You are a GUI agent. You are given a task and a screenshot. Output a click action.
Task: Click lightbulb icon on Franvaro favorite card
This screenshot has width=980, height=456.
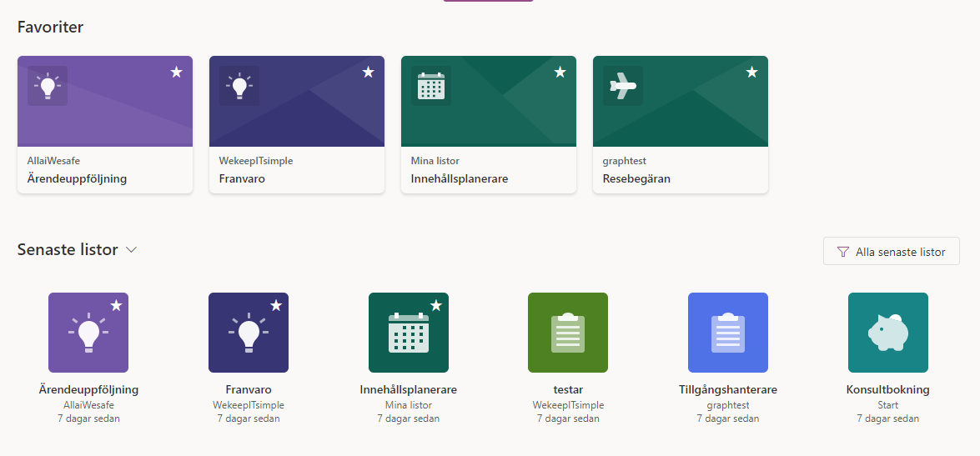pyautogui.click(x=239, y=86)
